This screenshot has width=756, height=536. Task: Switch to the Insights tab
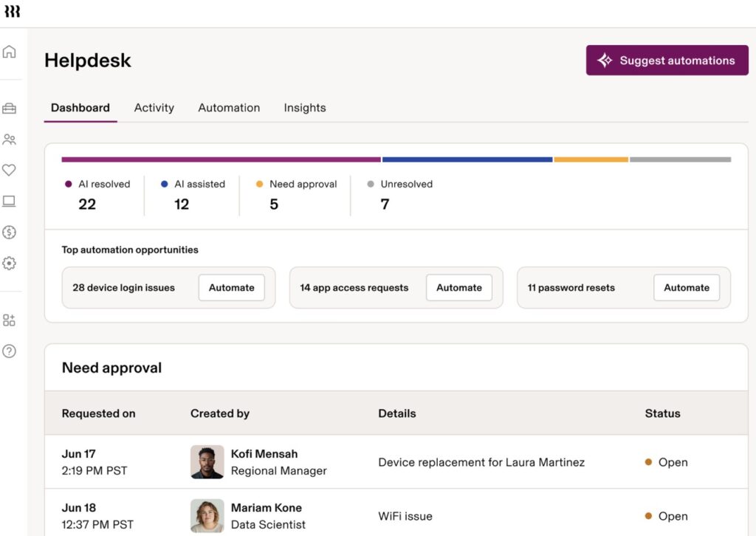tap(305, 108)
